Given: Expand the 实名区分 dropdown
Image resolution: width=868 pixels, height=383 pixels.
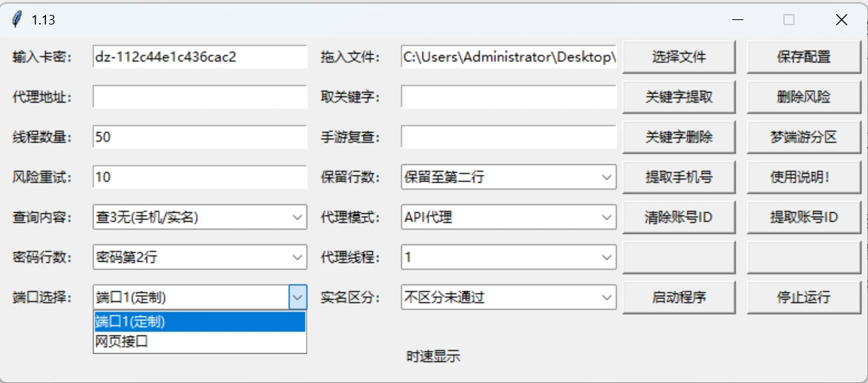Looking at the screenshot, I should point(508,297).
